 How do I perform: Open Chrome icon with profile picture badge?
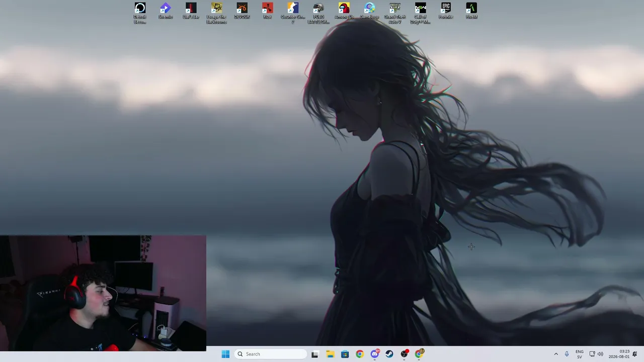pos(419,354)
